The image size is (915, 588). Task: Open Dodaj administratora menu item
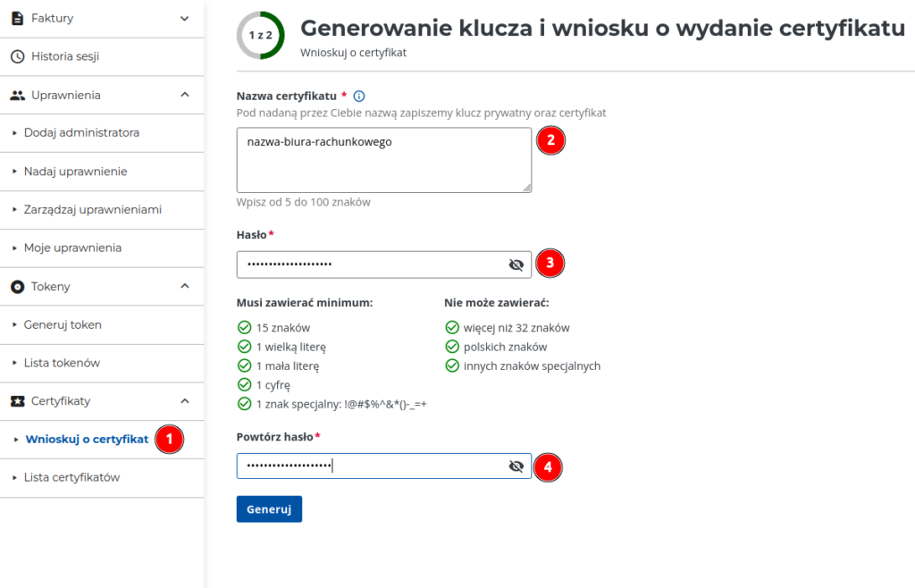point(81,133)
